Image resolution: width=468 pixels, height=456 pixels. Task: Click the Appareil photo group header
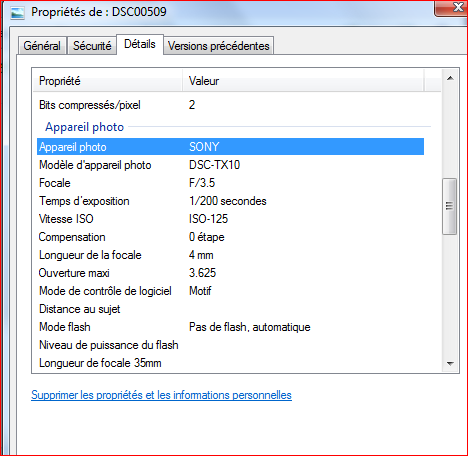click(x=85, y=127)
